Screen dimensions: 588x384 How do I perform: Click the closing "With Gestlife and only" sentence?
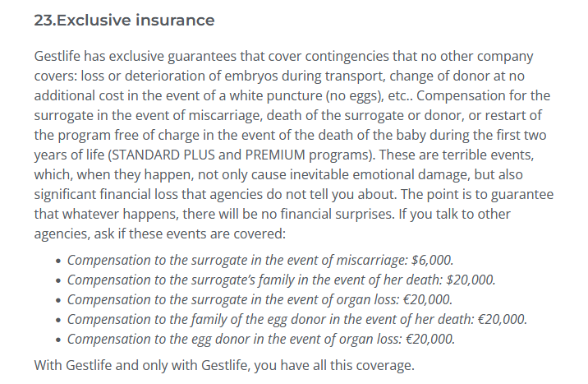coord(226,364)
